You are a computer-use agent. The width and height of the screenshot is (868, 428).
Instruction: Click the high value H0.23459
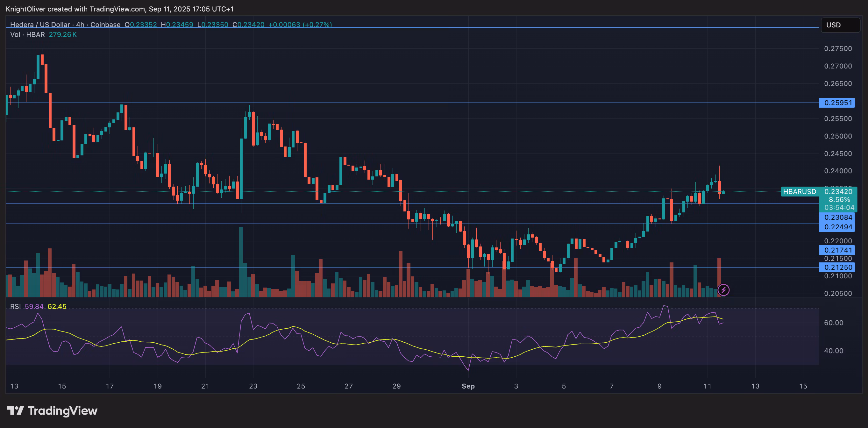(178, 25)
